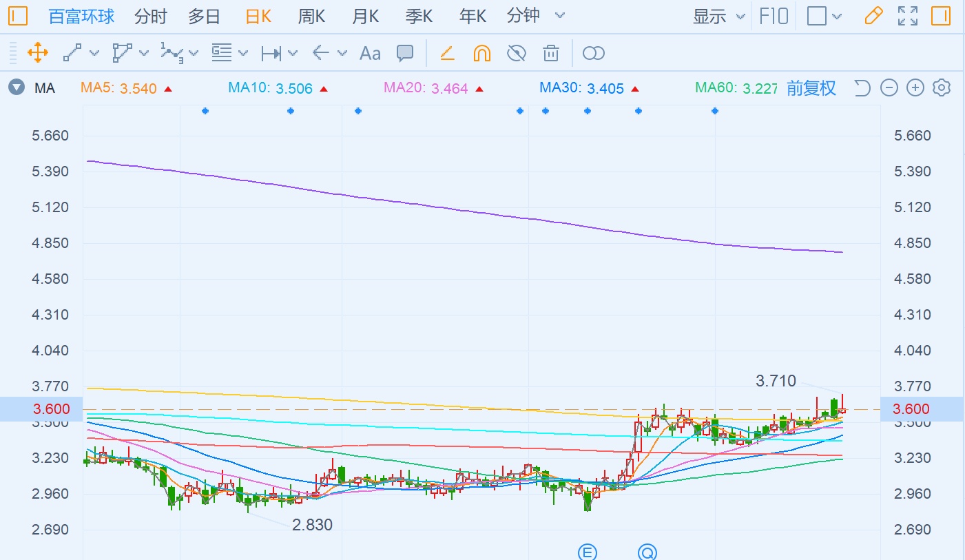Toggle the MA10 moving average line

click(x=278, y=88)
